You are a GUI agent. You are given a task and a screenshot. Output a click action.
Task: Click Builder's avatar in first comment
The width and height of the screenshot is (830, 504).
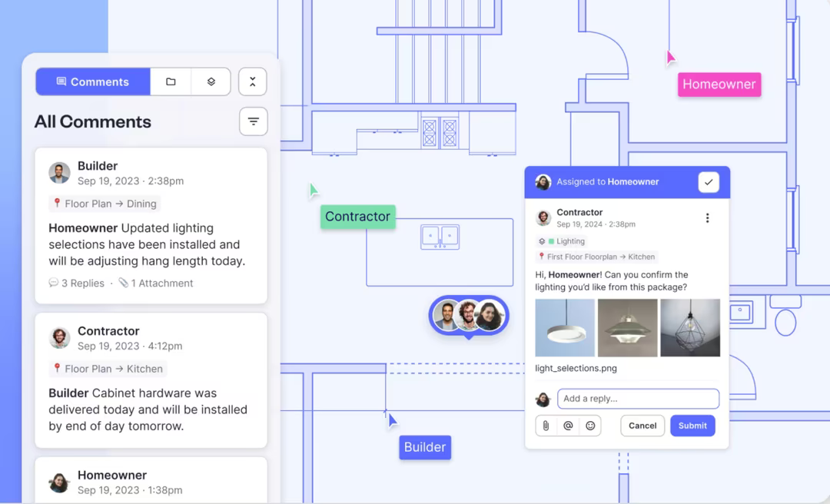coord(59,173)
